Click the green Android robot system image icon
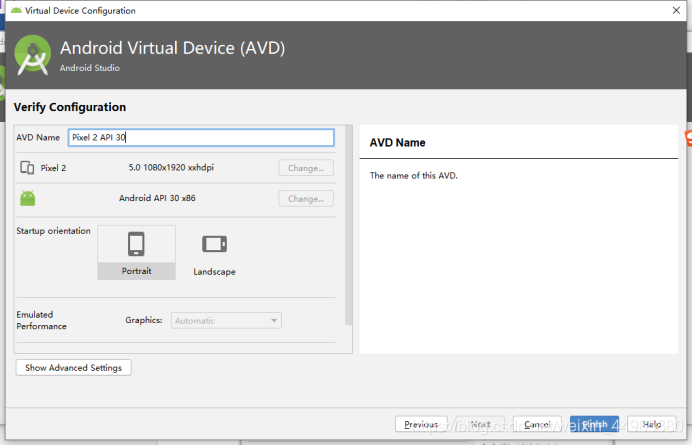Screen dimensions: 693x445 [x=27, y=198]
